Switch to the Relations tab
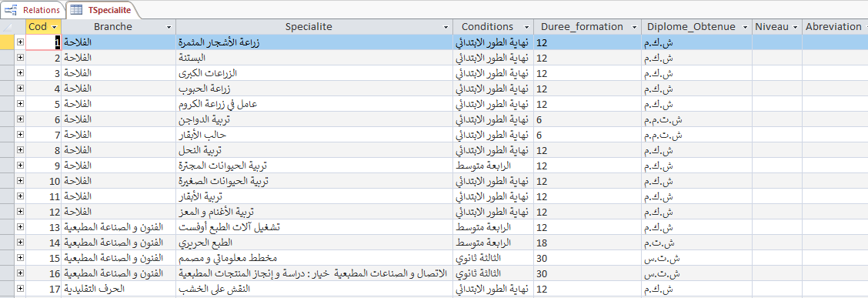This screenshot has width=868, height=298. 32,9
